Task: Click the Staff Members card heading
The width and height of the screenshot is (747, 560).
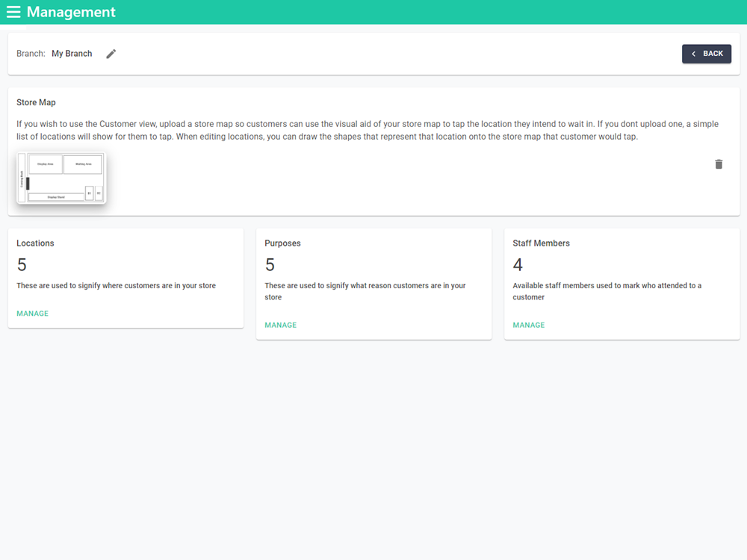Action: click(541, 243)
